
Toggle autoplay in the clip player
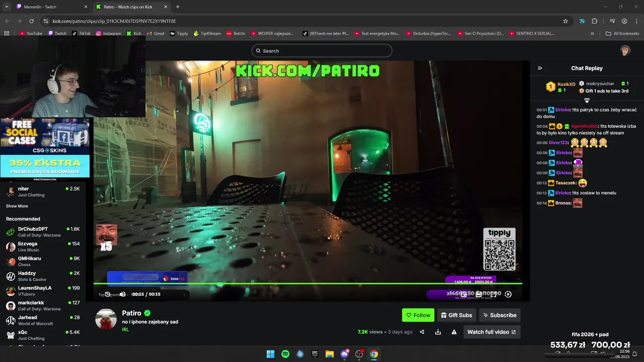[x=508, y=294]
